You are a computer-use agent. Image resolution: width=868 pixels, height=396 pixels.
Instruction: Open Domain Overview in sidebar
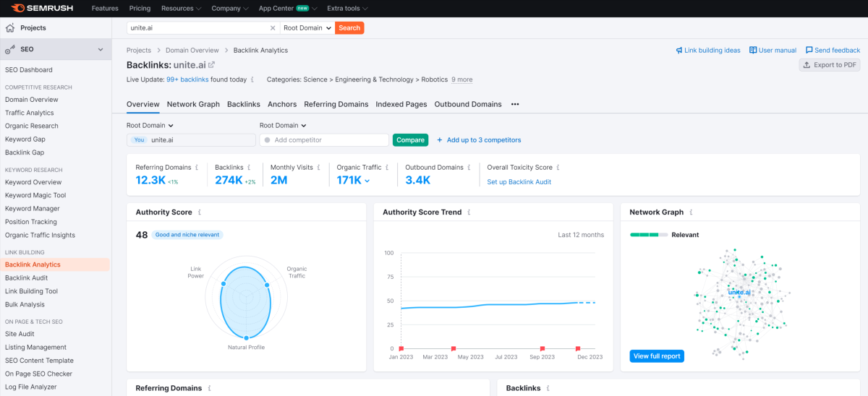pos(31,100)
